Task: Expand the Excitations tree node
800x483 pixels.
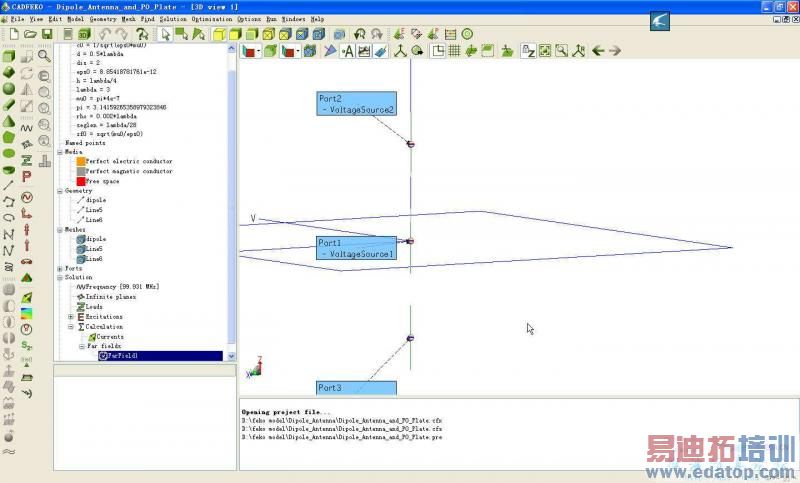Action: coord(71,317)
